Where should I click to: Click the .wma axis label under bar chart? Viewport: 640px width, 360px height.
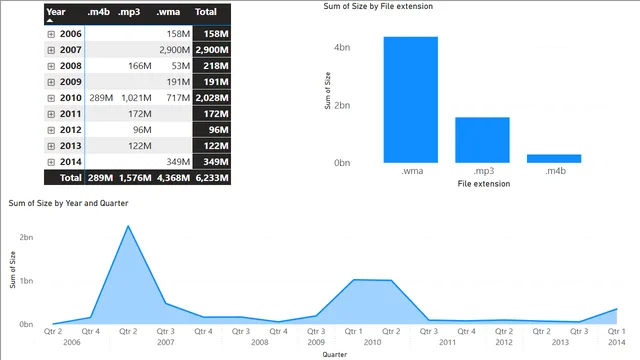point(412,171)
